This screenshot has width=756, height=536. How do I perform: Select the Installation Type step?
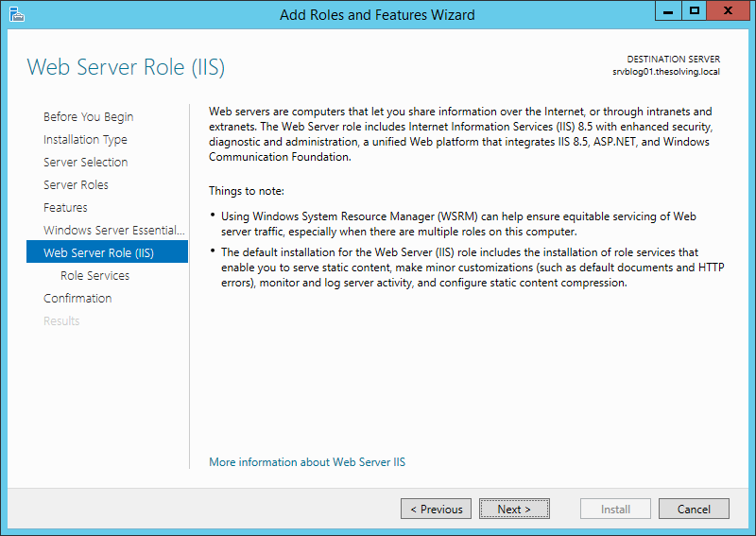pos(85,139)
